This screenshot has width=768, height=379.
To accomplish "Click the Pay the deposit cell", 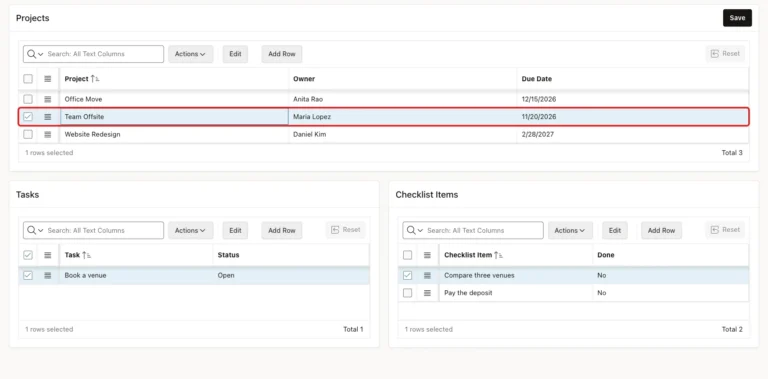I will [x=516, y=293].
